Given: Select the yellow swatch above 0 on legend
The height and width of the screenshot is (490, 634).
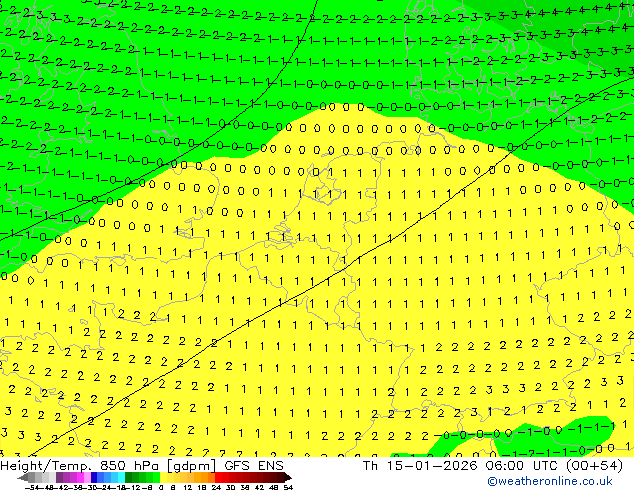Looking at the screenshot, I should 163,477.
